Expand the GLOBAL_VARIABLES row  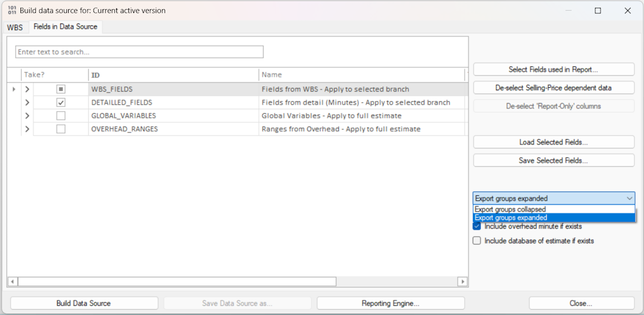[x=27, y=116]
